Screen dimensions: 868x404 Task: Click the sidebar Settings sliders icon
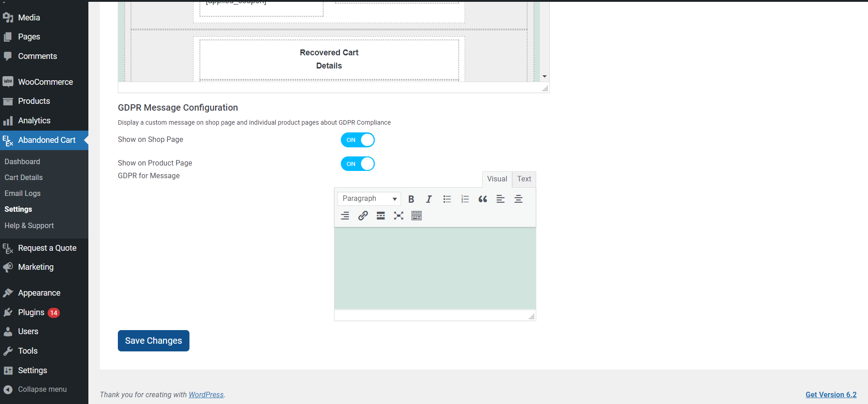coord(8,370)
